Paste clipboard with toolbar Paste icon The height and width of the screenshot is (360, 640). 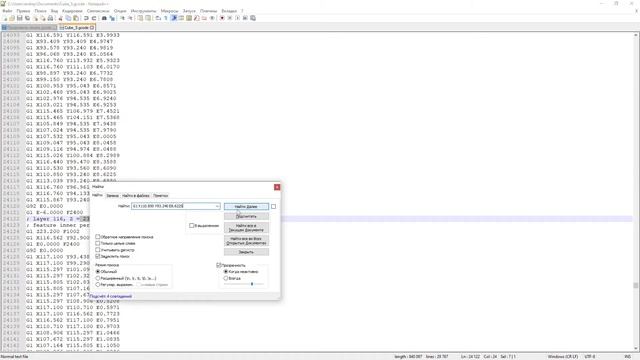76,18
